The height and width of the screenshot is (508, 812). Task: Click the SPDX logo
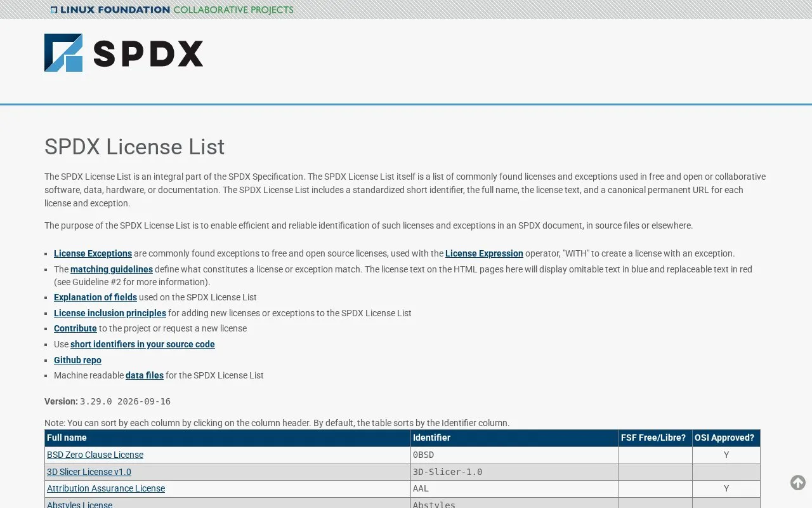[124, 53]
